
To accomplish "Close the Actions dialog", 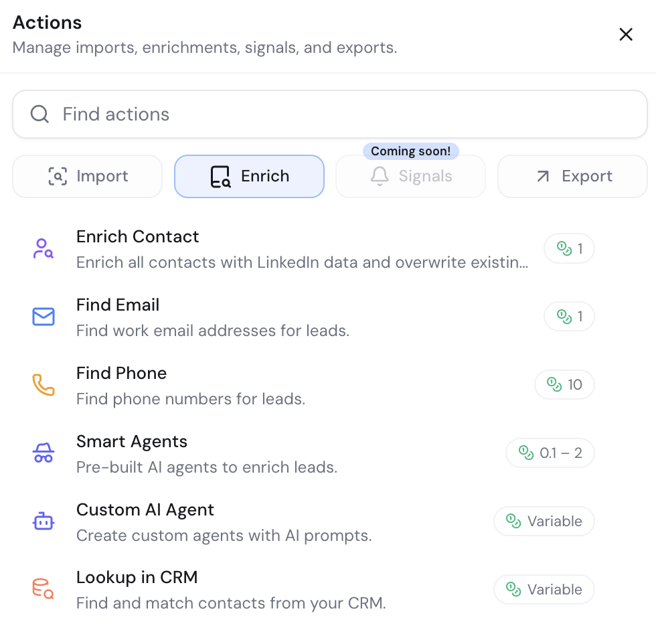I will pyautogui.click(x=626, y=34).
